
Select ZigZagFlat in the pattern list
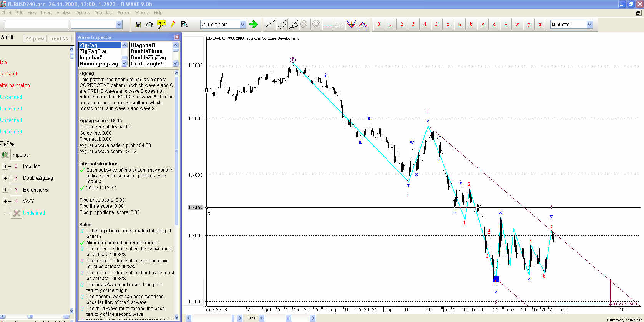[100, 51]
